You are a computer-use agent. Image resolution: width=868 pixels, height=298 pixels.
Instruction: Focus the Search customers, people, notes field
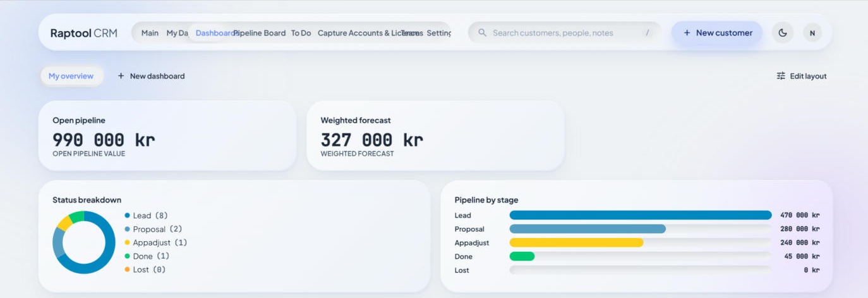565,33
